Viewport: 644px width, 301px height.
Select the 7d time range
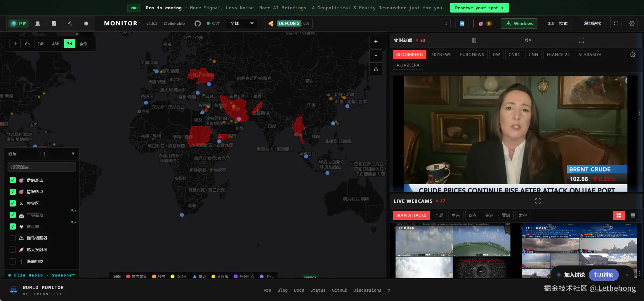[x=70, y=44]
